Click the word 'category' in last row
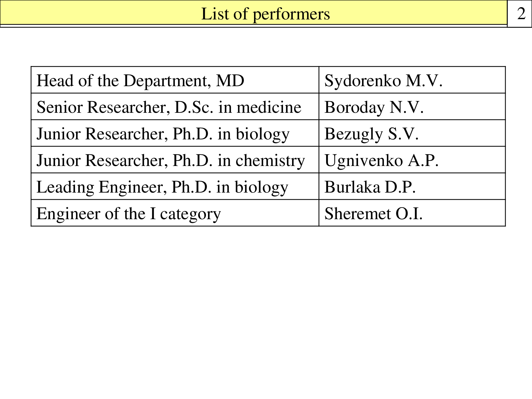This screenshot has width=532, height=399. tap(190, 215)
